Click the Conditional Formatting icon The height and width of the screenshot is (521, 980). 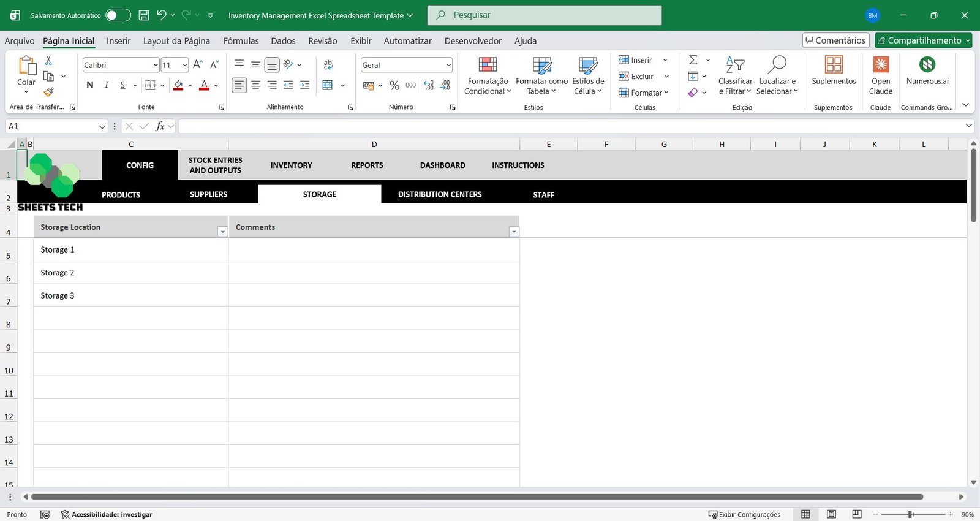[488, 65]
